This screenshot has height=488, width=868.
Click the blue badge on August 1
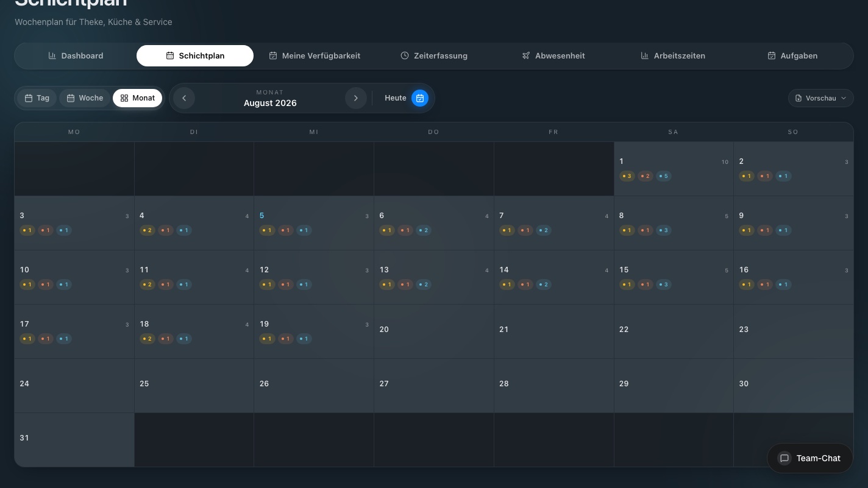[663, 176]
